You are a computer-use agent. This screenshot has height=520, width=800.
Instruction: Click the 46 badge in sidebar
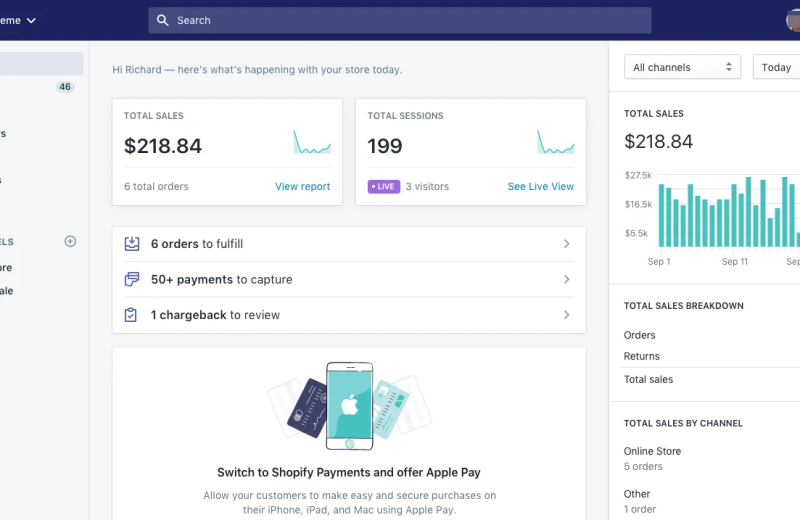tap(65, 87)
